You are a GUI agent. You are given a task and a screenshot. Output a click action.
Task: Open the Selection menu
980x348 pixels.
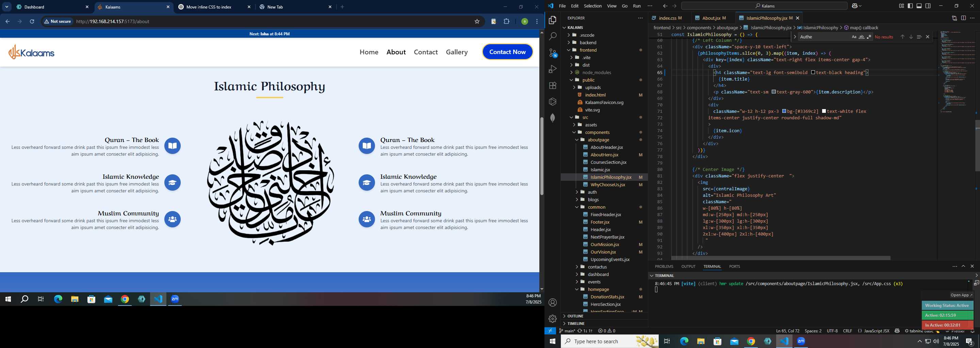coord(593,6)
